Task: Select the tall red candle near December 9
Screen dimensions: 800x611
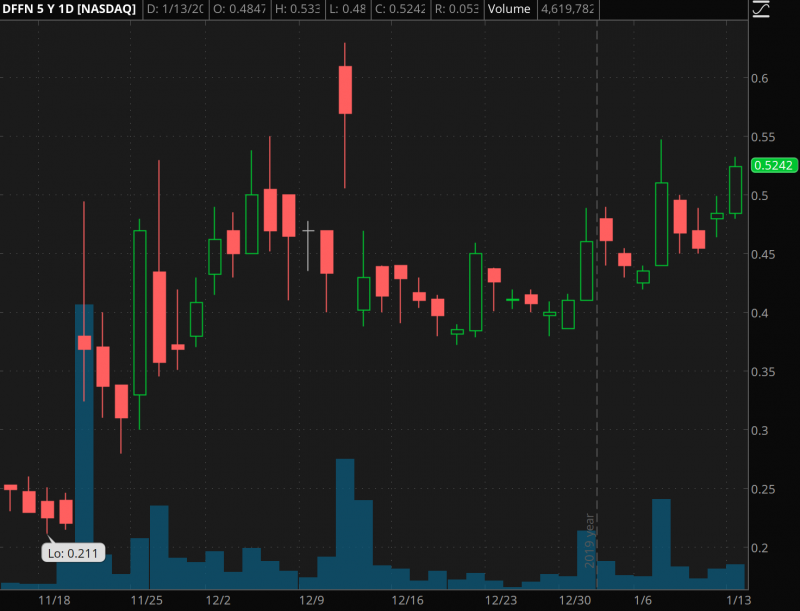Action: click(x=345, y=90)
